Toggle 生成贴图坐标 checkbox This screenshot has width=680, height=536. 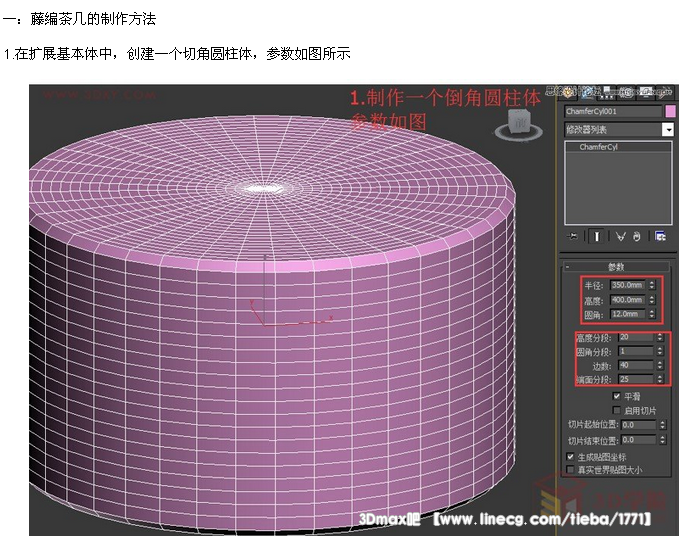coord(570,456)
